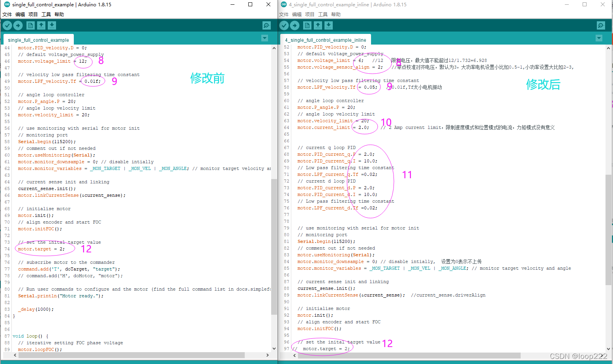Click right editor horizontal scrollbar thumb

point(409,355)
